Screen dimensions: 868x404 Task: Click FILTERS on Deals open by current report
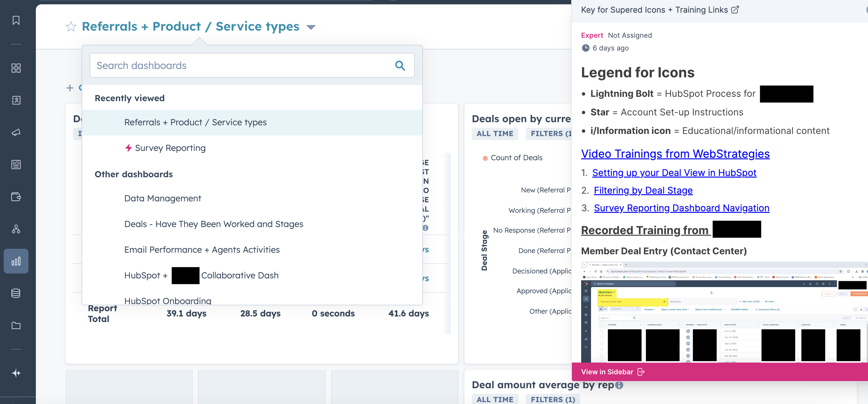coord(549,134)
